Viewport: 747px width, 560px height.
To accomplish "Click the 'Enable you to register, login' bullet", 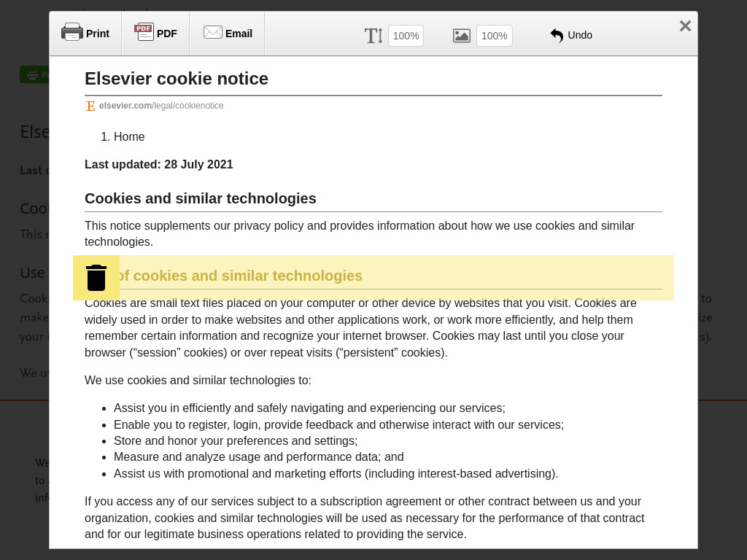I will [338, 424].
